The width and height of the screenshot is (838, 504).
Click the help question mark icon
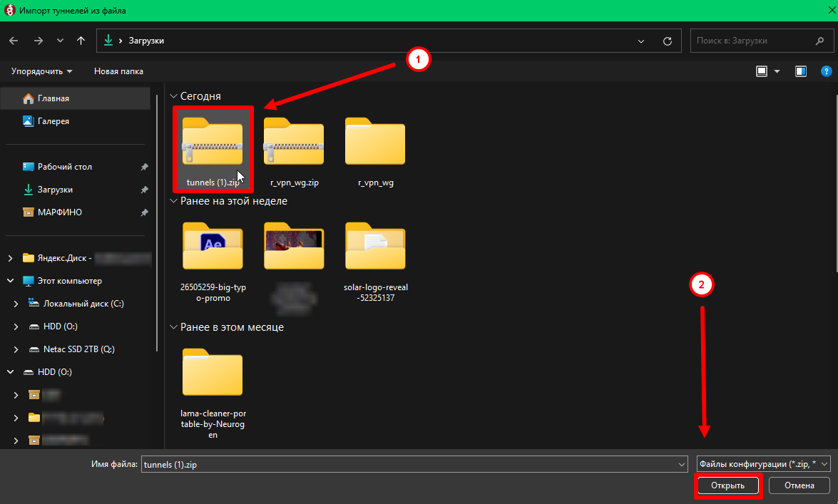click(x=826, y=71)
